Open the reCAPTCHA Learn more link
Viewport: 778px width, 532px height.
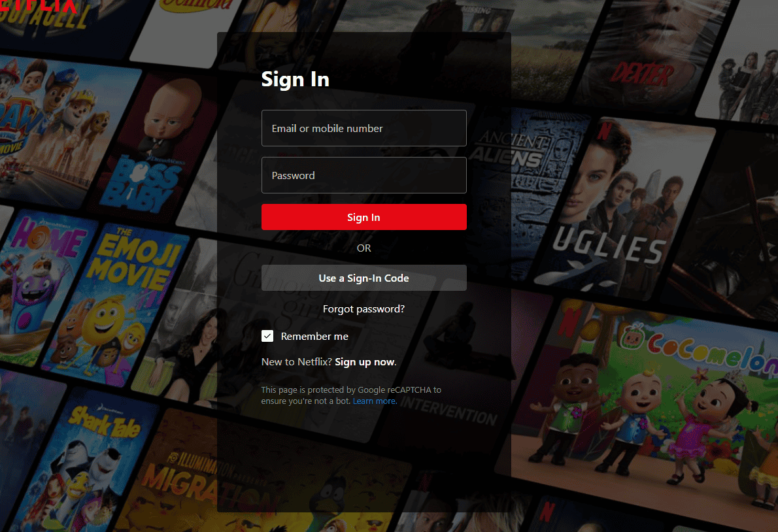(x=375, y=401)
